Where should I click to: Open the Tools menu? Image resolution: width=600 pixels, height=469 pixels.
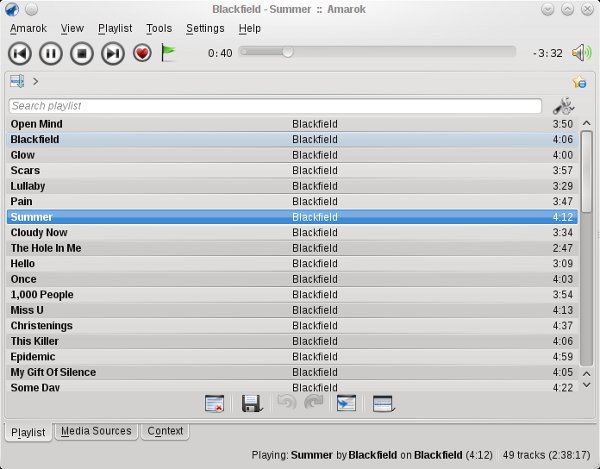[x=159, y=28]
